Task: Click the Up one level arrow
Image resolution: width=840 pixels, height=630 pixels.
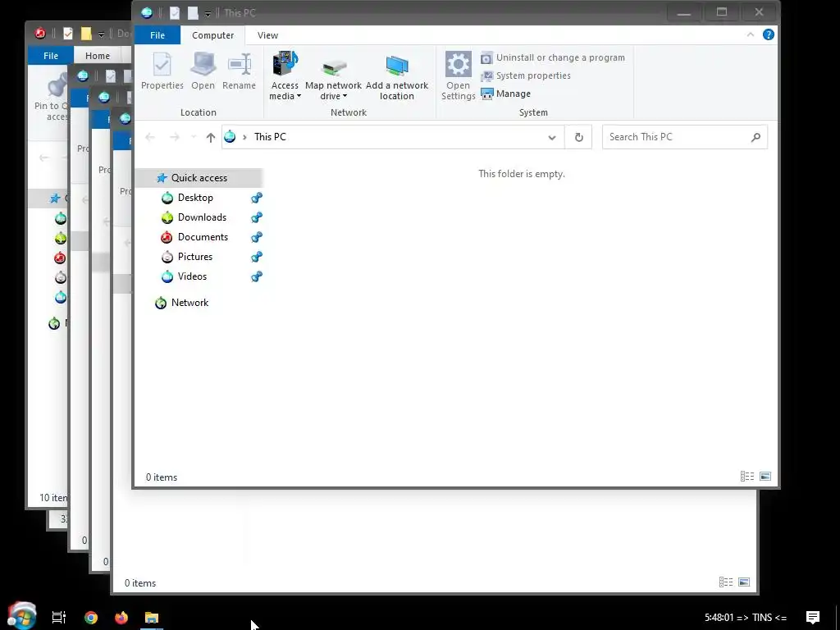Action: [x=211, y=137]
